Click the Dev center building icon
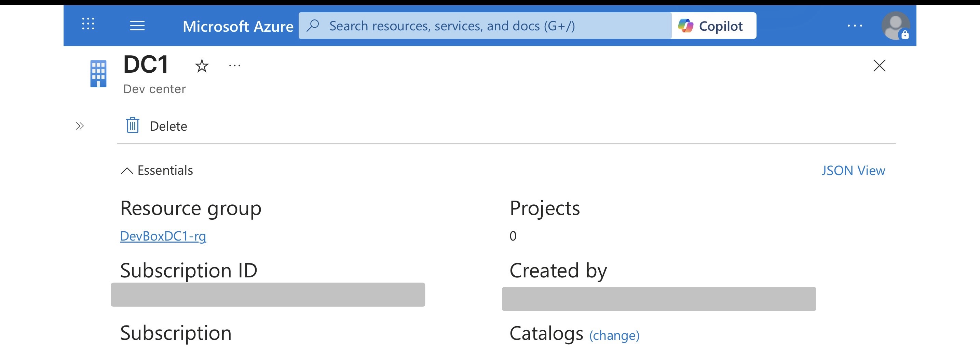 [98, 74]
